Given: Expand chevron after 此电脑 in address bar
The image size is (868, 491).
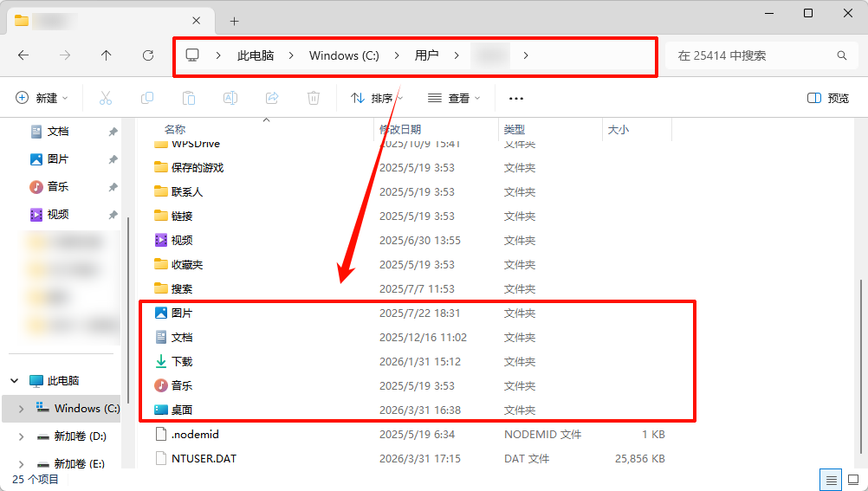Looking at the screenshot, I should click(291, 55).
